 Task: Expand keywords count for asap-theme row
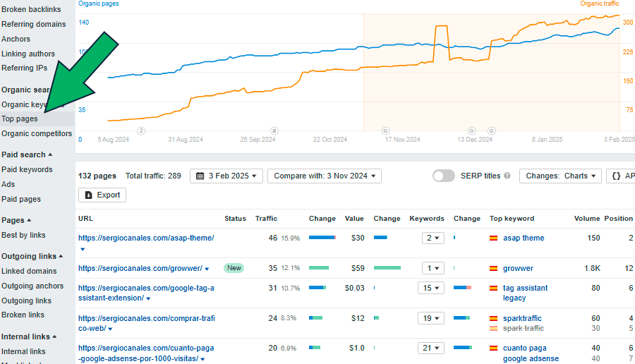433,238
